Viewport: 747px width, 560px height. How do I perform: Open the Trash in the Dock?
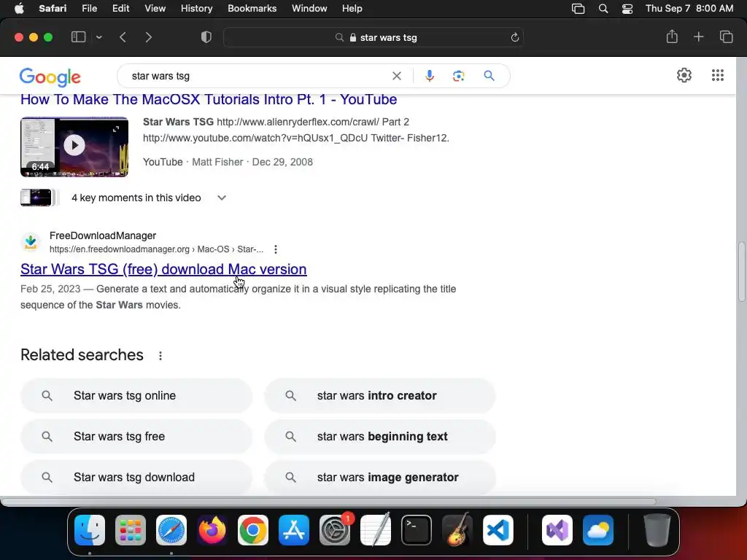(x=657, y=530)
